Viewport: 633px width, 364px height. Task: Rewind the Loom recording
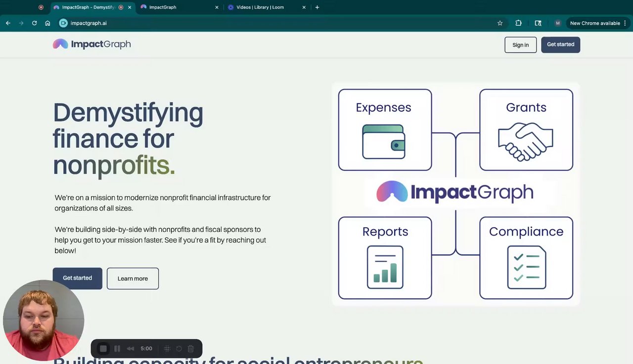[x=131, y=349]
